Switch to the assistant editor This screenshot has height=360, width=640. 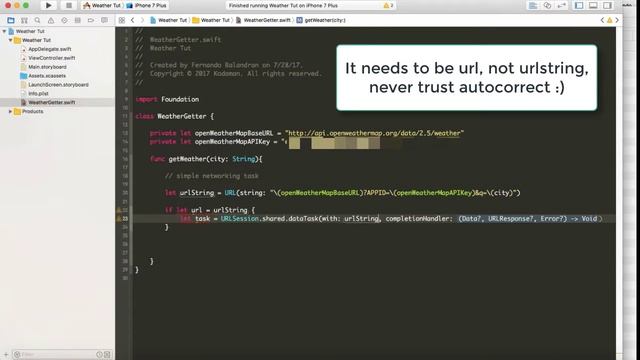547,5
